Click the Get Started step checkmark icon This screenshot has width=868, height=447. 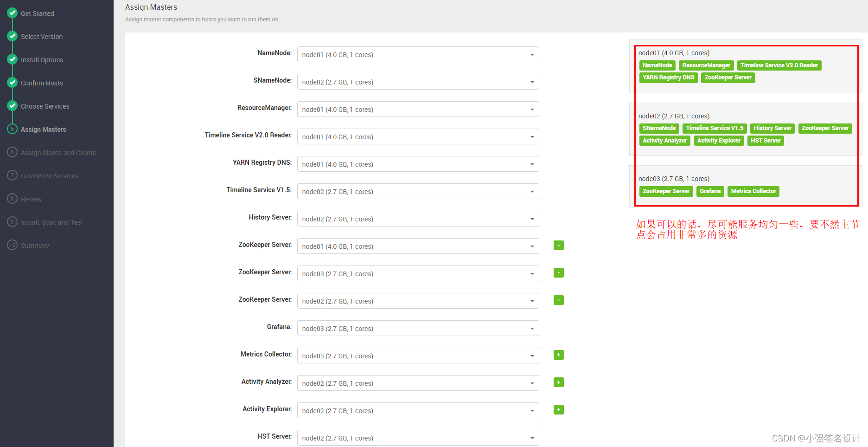(13, 13)
